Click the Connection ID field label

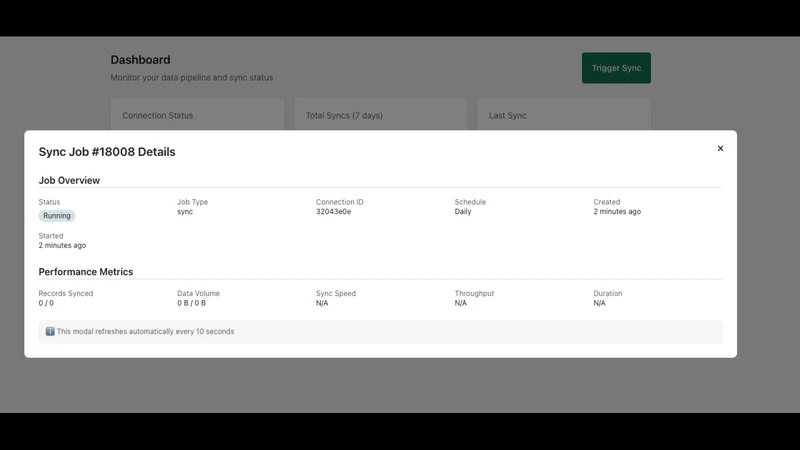pos(340,202)
